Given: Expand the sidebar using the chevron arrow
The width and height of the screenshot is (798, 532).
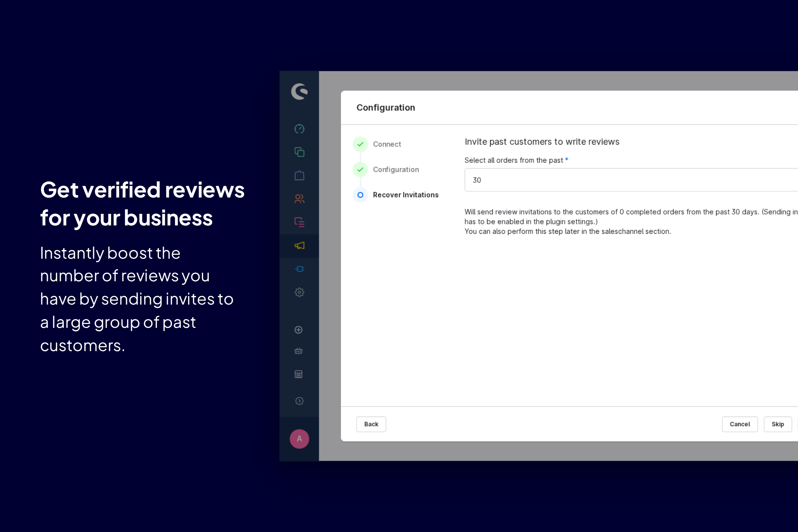Looking at the screenshot, I should click(299, 401).
